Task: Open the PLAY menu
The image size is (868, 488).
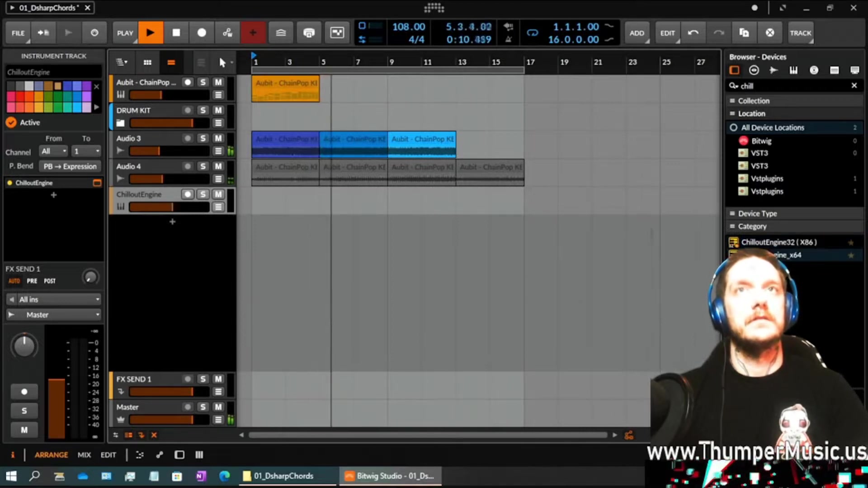Action: (125, 33)
